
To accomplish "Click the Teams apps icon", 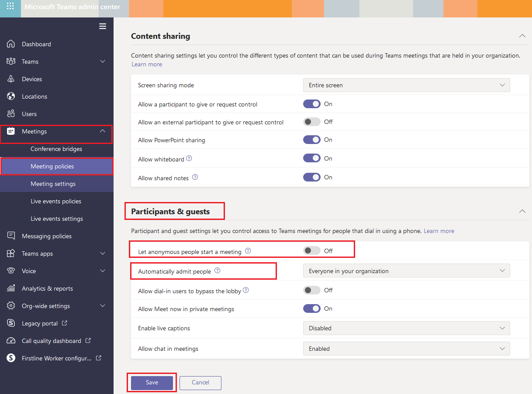I will [11, 254].
